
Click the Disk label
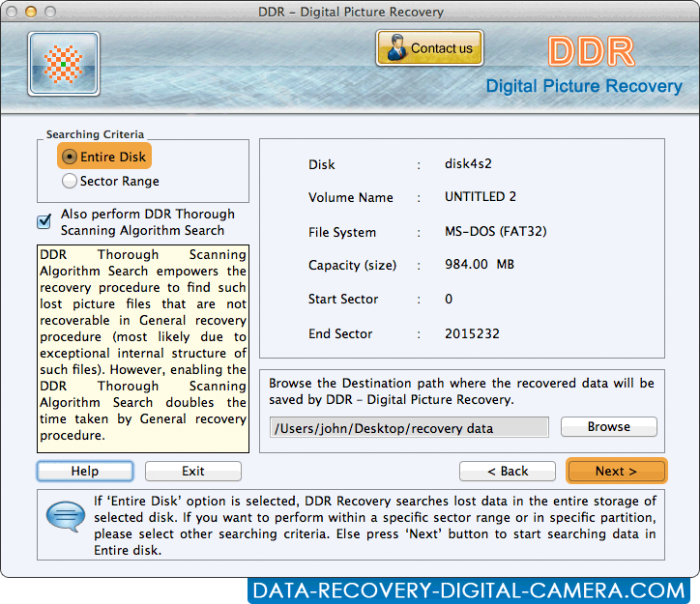coord(321,164)
